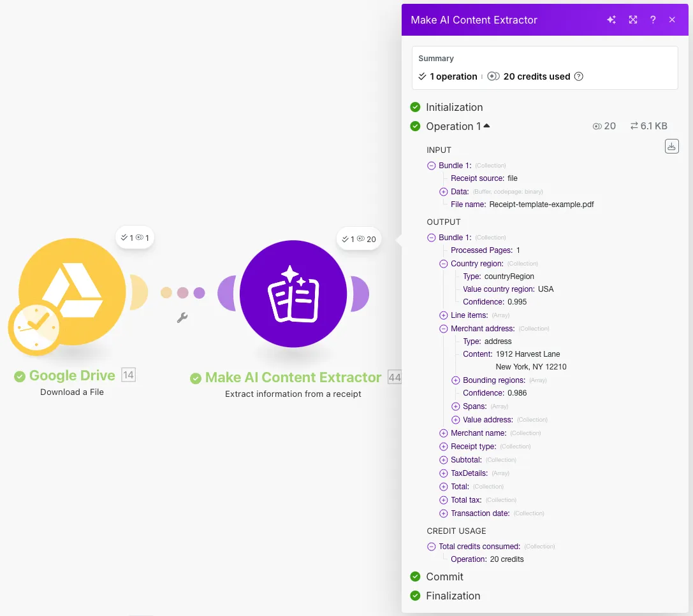Expand the Line items array
This screenshot has height=616, width=693.
coord(443,315)
